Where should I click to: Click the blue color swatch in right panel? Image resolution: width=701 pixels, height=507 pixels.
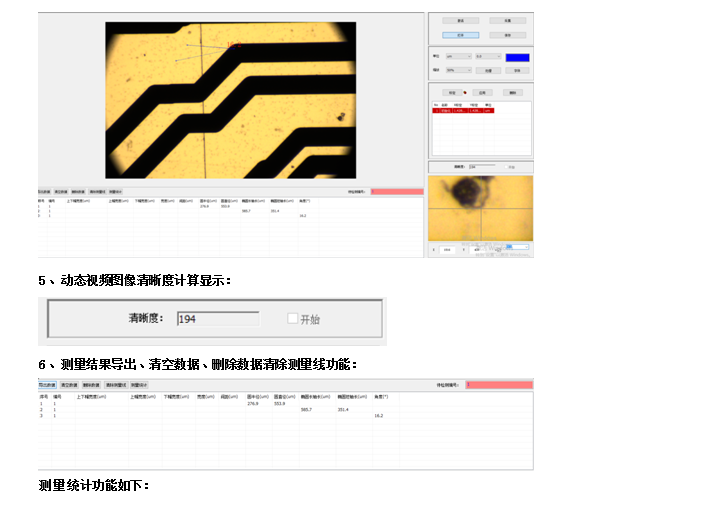pos(517,57)
